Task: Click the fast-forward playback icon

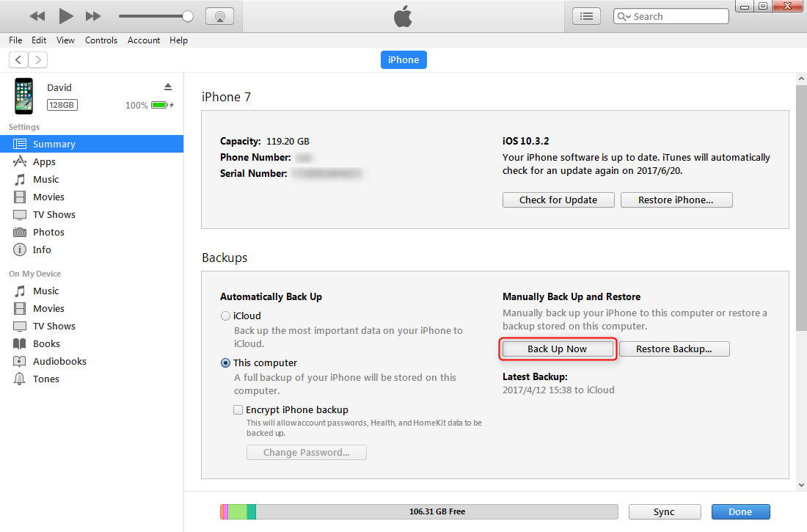Action: coord(93,16)
